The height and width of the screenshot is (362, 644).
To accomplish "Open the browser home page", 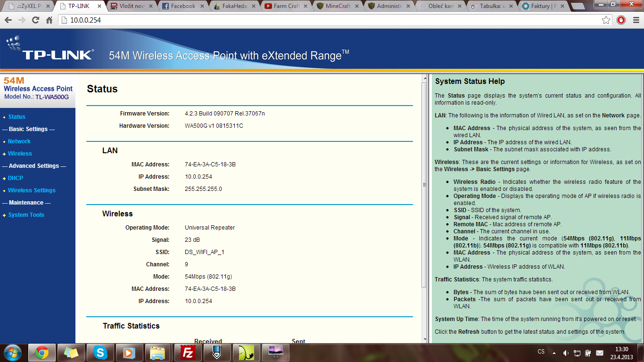I will 49,20.
